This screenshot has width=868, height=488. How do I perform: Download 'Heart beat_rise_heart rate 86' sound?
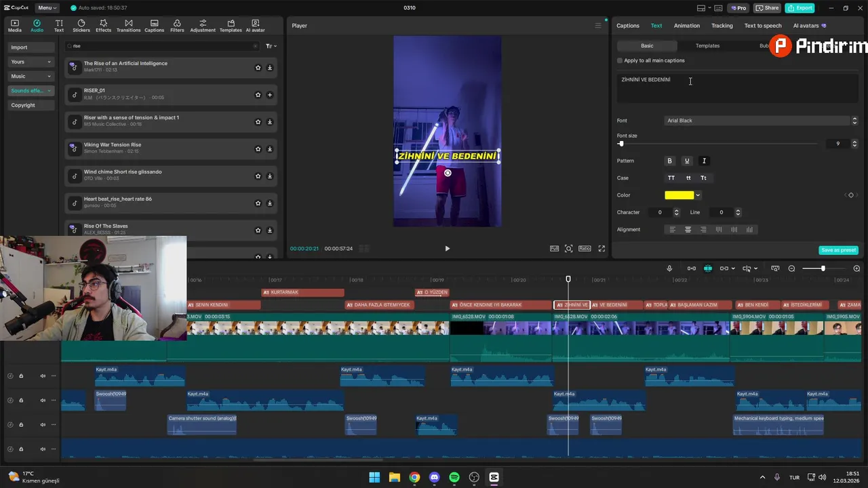[x=270, y=203]
